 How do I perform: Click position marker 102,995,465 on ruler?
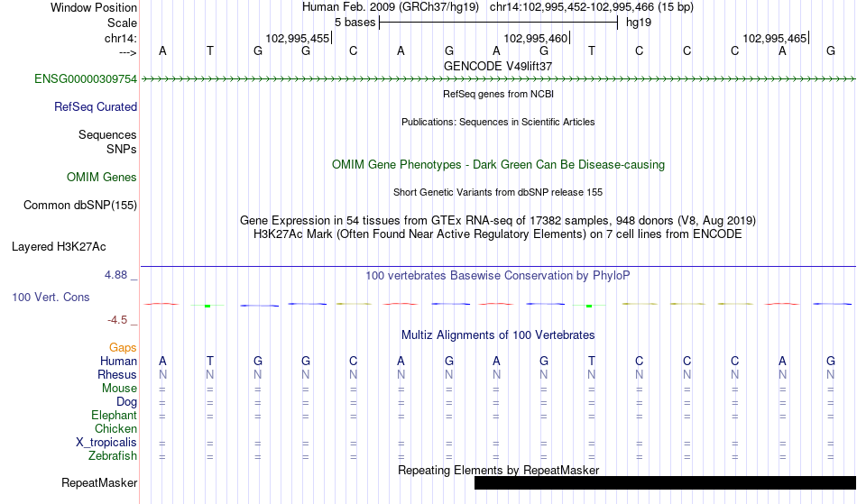(x=775, y=38)
